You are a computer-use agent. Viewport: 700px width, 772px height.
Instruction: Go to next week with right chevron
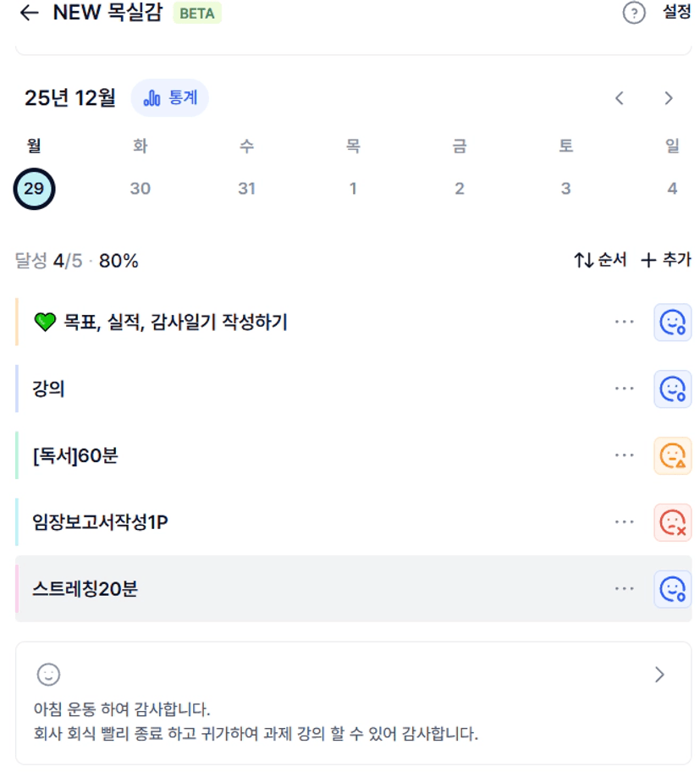[669, 98]
